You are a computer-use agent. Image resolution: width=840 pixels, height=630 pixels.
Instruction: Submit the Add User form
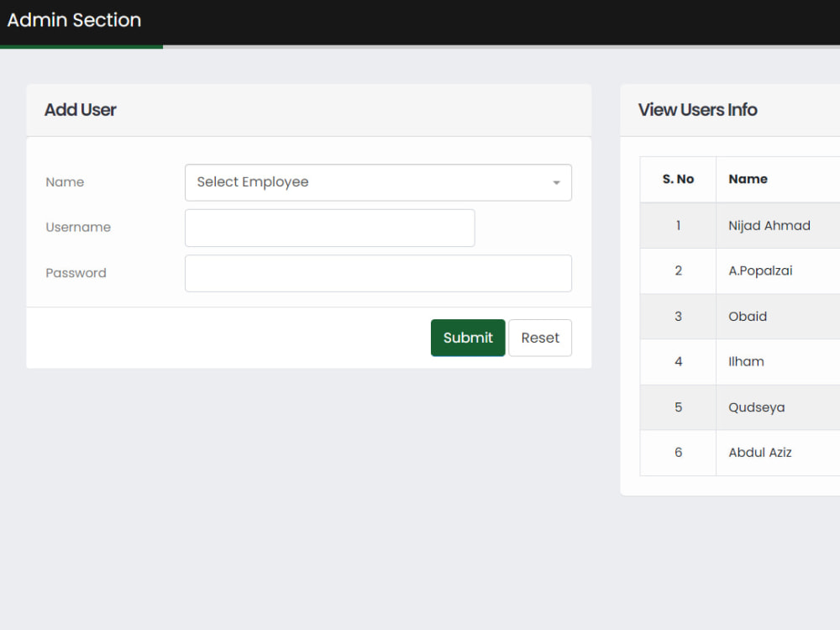click(x=468, y=338)
